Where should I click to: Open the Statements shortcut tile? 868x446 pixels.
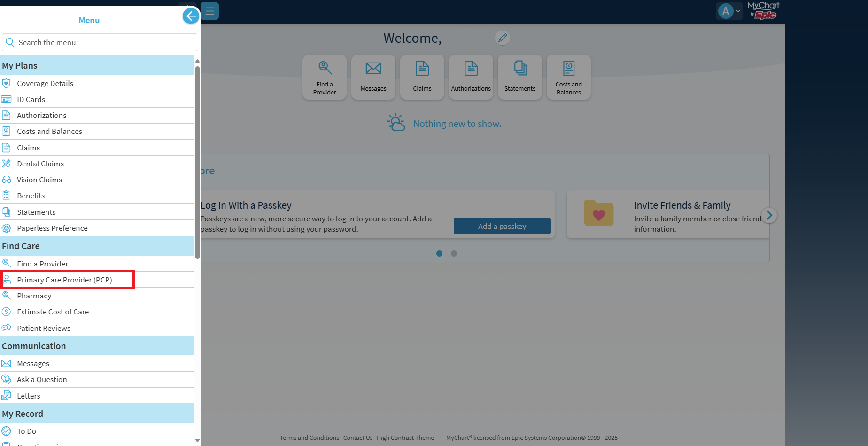(x=519, y=77)
